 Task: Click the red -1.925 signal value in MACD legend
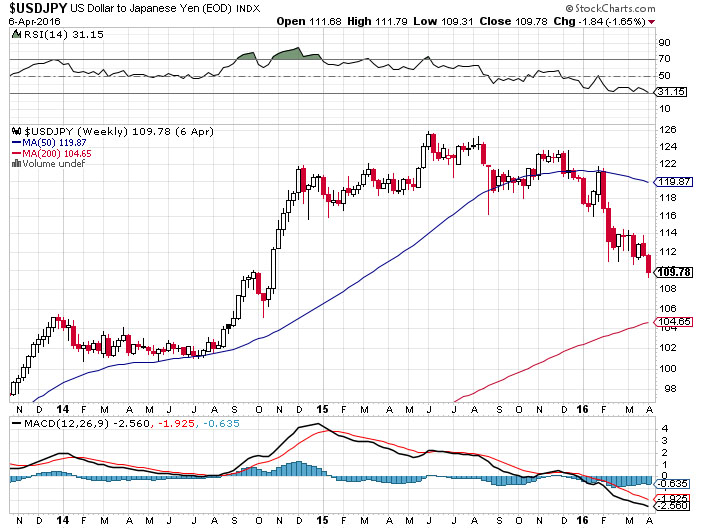176,424
